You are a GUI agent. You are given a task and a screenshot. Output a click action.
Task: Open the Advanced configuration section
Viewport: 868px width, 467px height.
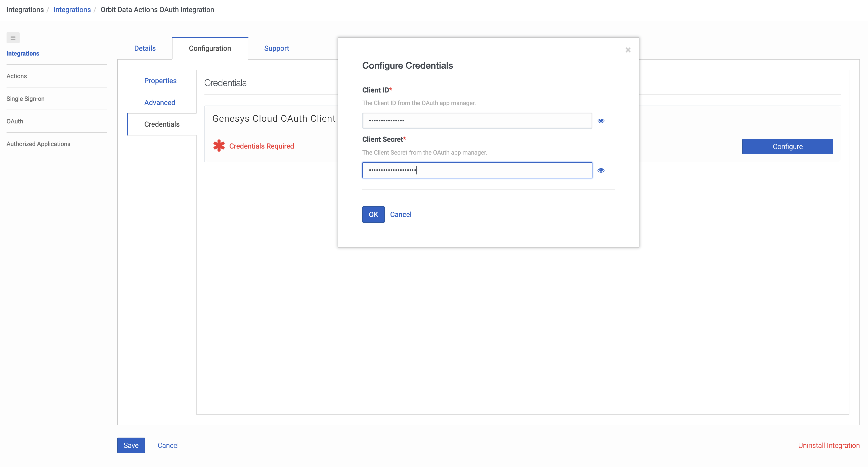coord(159,102)
